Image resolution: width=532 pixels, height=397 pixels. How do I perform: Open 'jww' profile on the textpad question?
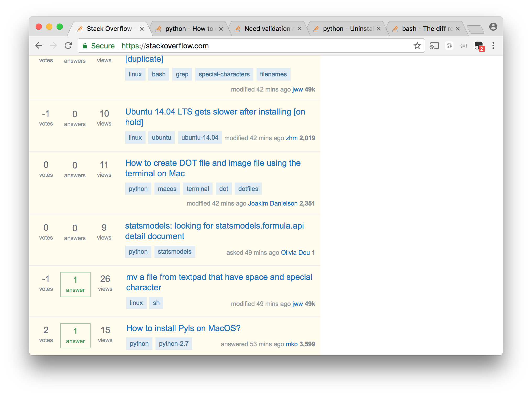298,304
